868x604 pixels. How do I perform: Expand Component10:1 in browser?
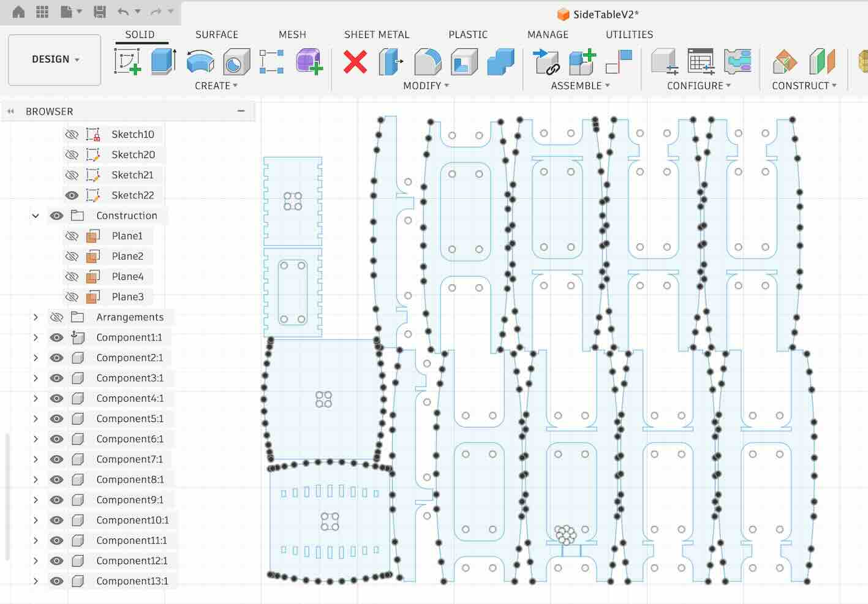(x=36, y=520)
